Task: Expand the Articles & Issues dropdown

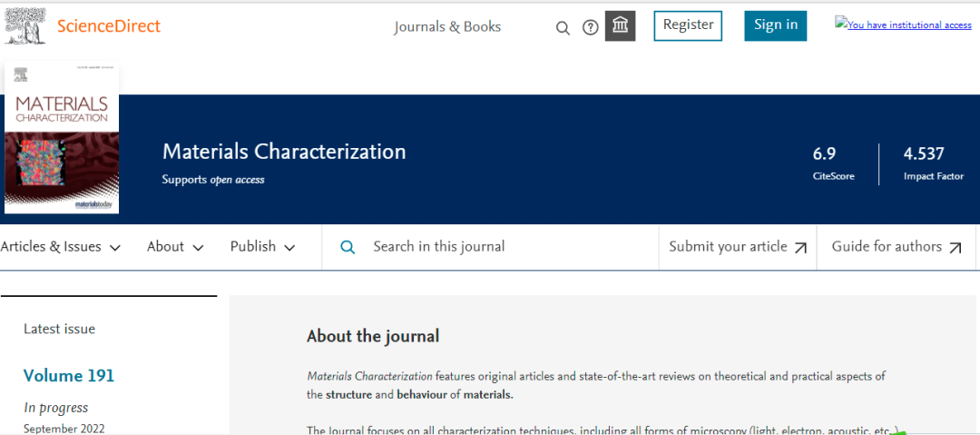Action: coord(61,247)
